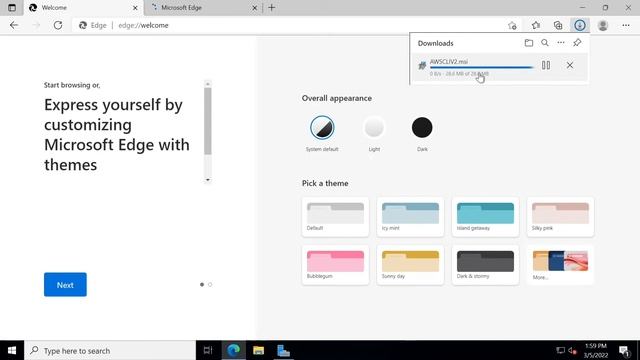Refresh the current page
Screen dimensions: 640x360
click(58, 25)
